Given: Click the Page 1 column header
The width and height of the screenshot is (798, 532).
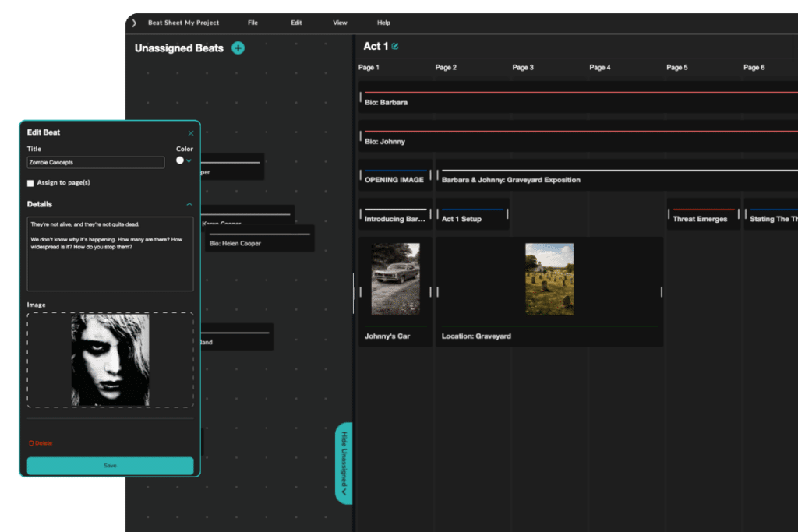Looking at the screenshot, I should click(x=369, y=67).
